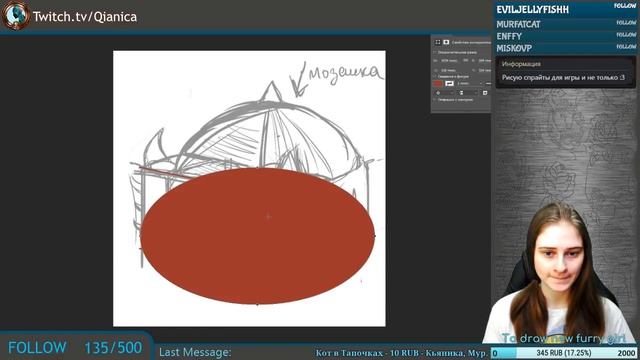Image resolution: width=640 pixels, height=360 pixels.
Task: Select the live shape properties icon in Properties panel
Action: [438, 42]
